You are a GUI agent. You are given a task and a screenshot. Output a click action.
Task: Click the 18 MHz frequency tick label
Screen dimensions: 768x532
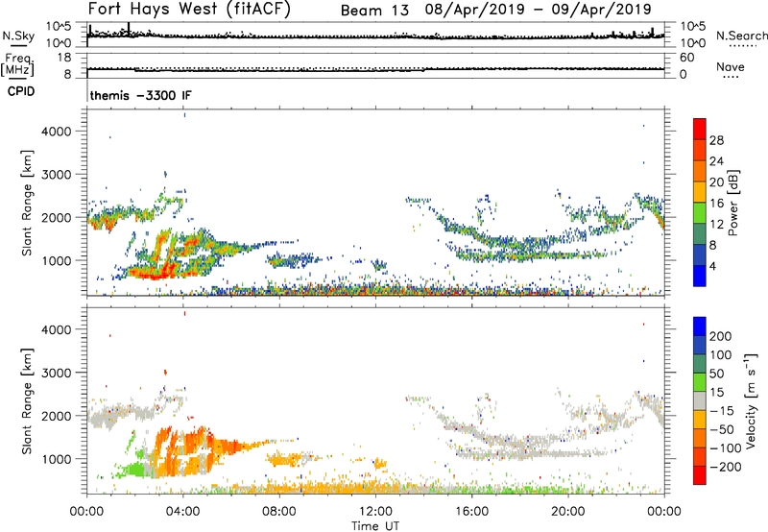click(64, 58)
